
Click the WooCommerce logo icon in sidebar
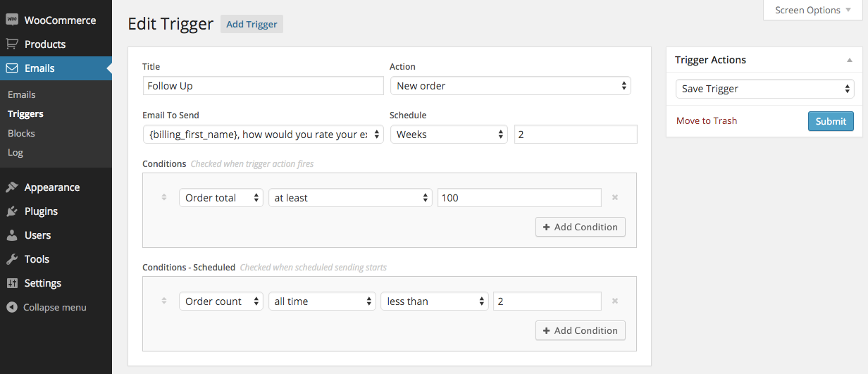tap(12, 20)
